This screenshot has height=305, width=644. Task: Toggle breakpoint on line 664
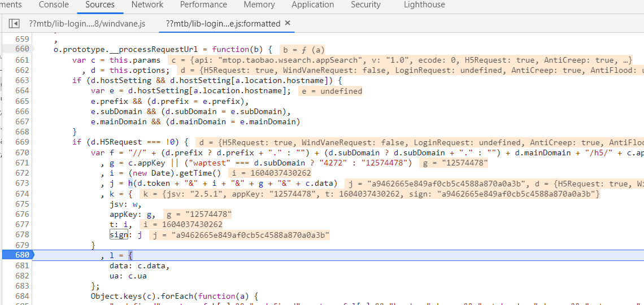(22, 91)
